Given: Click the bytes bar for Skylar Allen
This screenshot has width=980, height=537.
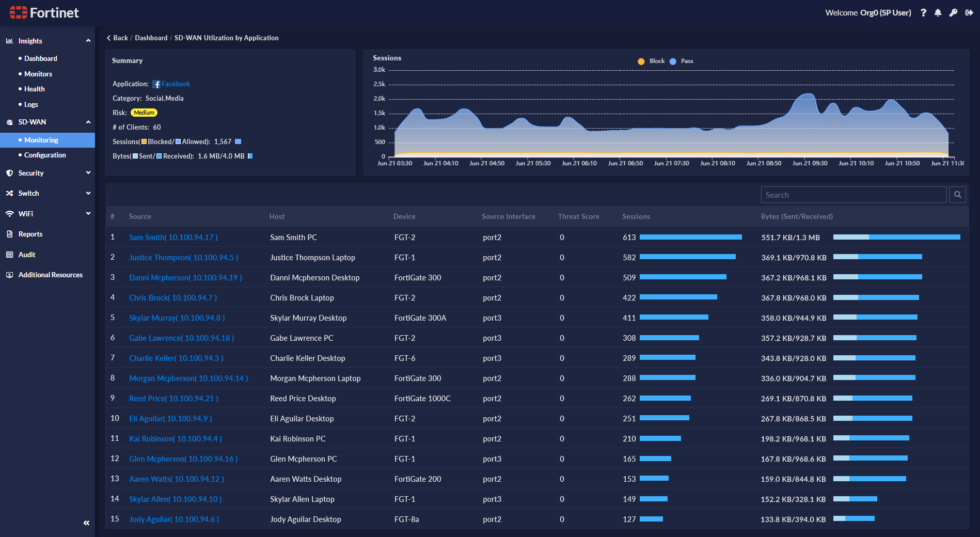Looking at the screenshot, I should click(855, 499).
